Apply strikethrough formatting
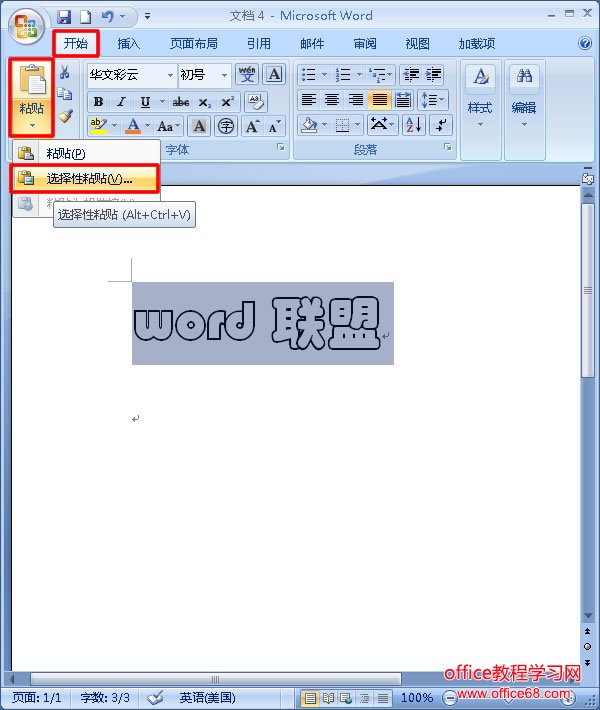The height and width of the screenshot is (710, 600). (181, 102)
